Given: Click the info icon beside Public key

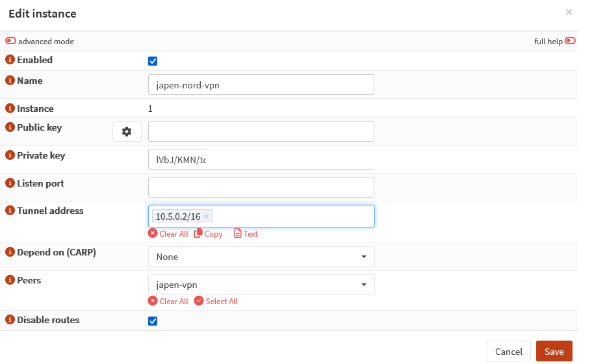Looking at the screenshot, I should click(10, 127).
